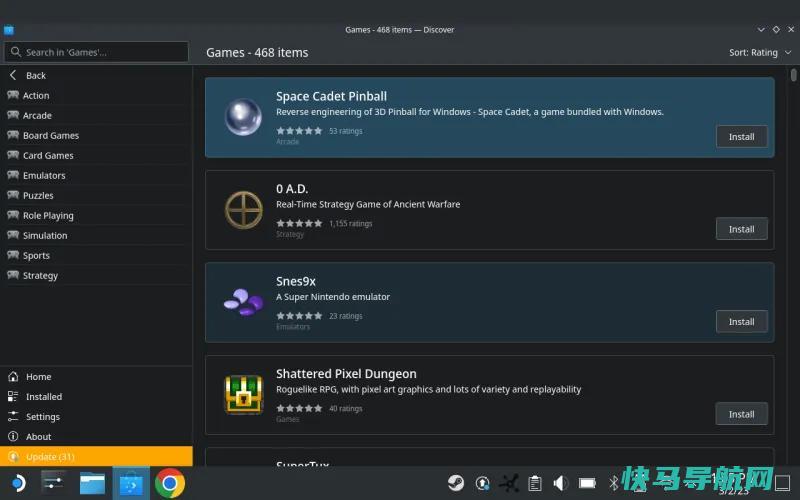
Task: Browse the Emulators category
Action: 96,175
